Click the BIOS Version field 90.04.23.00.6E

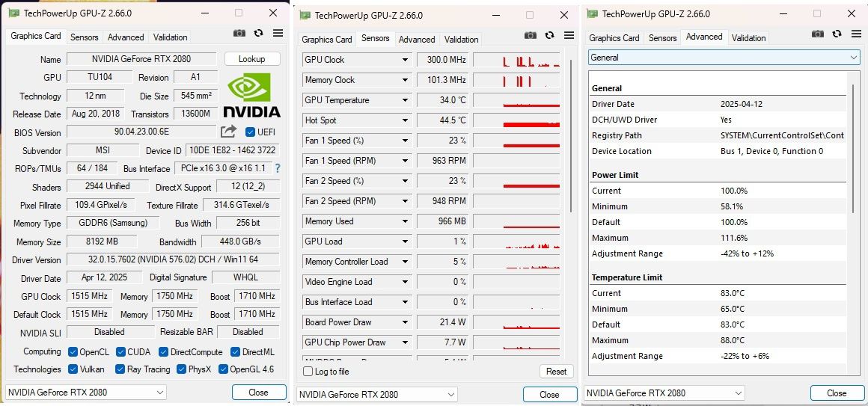pos(141,132)
